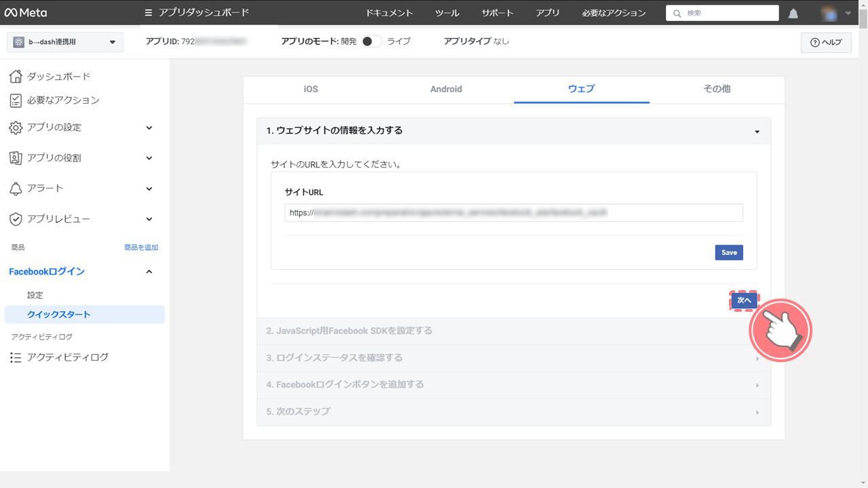
Task: Open 設定 under Facebookログイン
Action: 35,296
